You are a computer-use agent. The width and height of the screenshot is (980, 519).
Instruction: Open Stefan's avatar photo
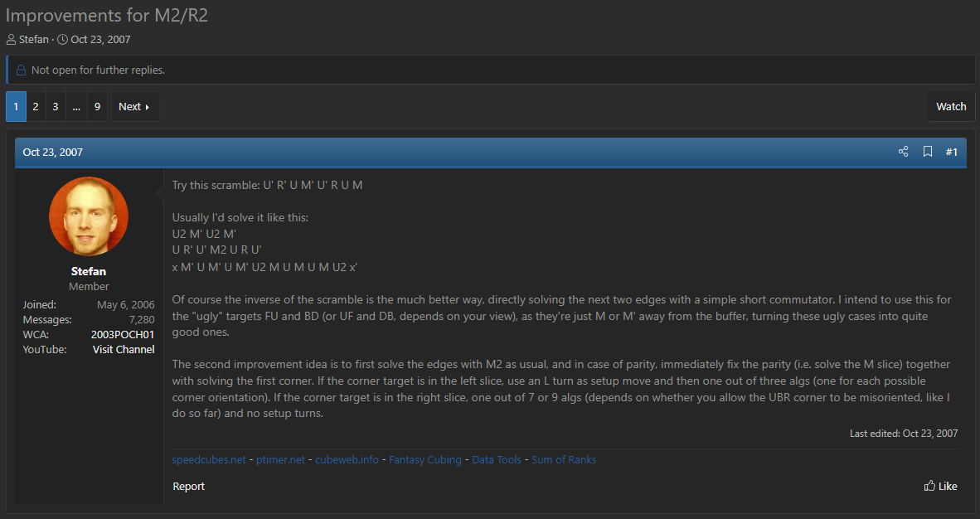(x=89, y=216)
